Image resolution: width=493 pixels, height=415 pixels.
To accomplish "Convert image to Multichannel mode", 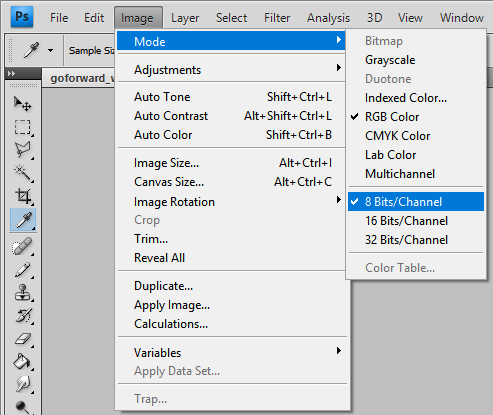I will point(416,174).
